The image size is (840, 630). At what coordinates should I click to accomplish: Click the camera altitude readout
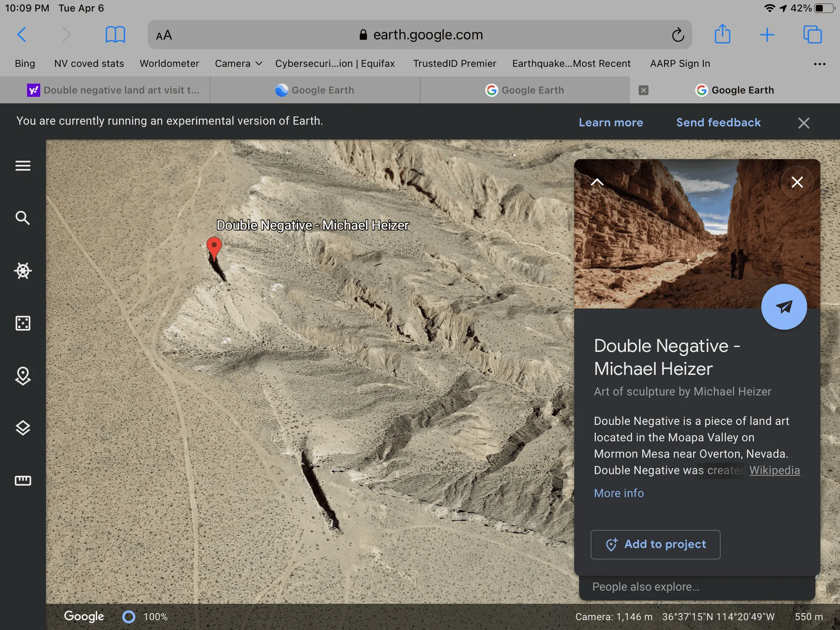point(614,617)
